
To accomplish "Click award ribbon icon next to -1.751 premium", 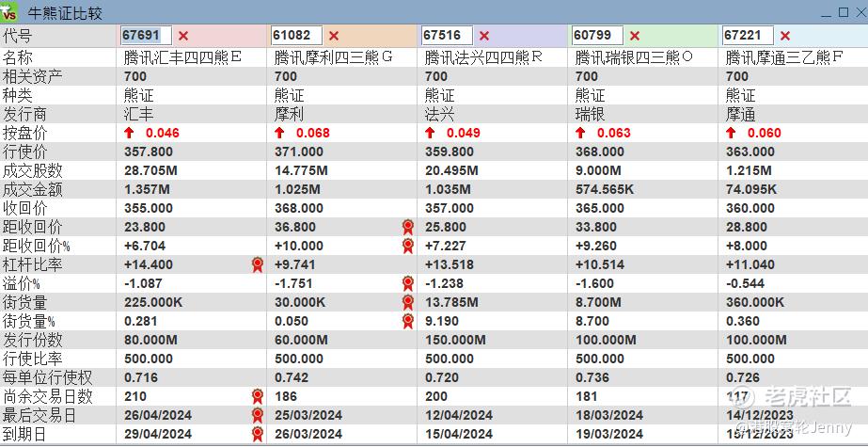I will [408, 283].
